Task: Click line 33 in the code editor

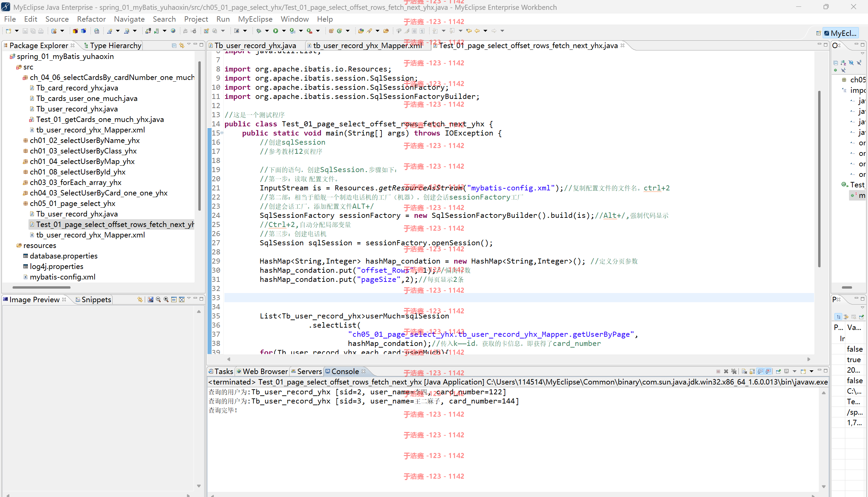Action: (x=518, y=298)
